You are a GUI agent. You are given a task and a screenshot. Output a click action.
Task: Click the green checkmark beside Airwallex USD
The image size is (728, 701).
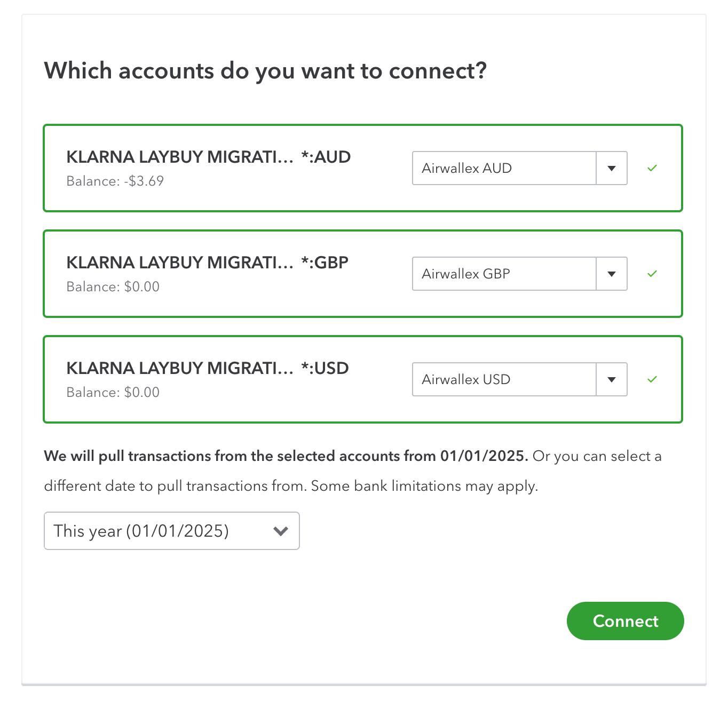coord(652,379)
